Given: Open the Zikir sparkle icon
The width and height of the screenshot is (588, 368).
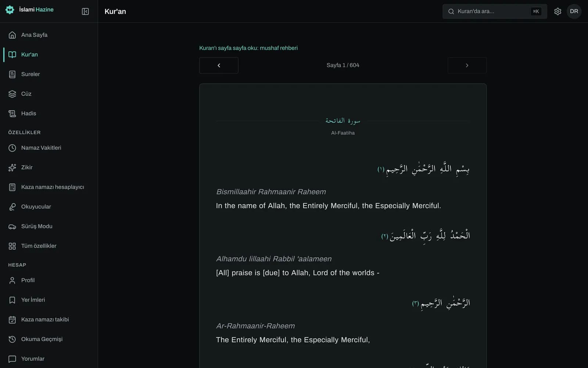Looking at the screenshot, I should [x=12, y=167].
